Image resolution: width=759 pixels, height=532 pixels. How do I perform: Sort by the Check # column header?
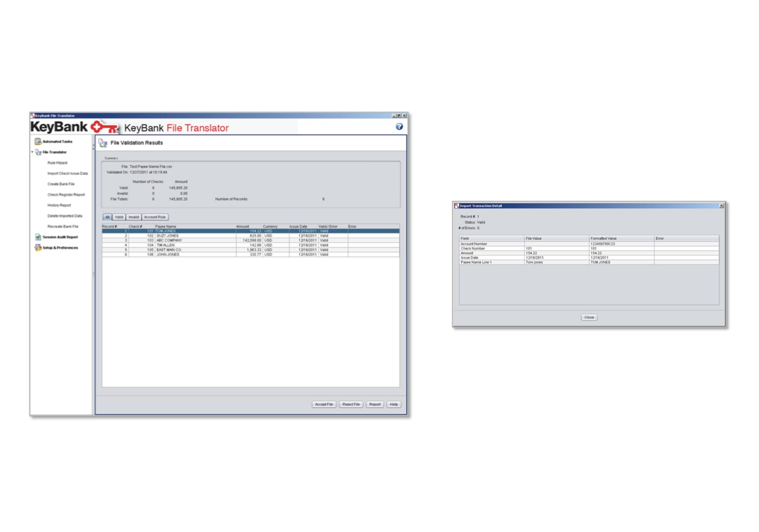pyautogui.click(x=142, y=227)
